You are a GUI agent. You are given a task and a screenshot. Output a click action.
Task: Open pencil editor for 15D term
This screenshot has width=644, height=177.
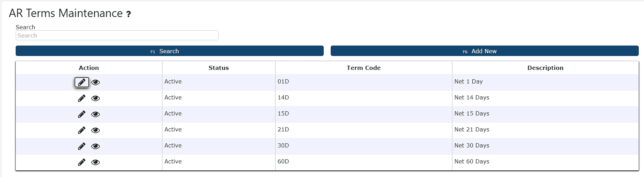(x=81, y=114)
